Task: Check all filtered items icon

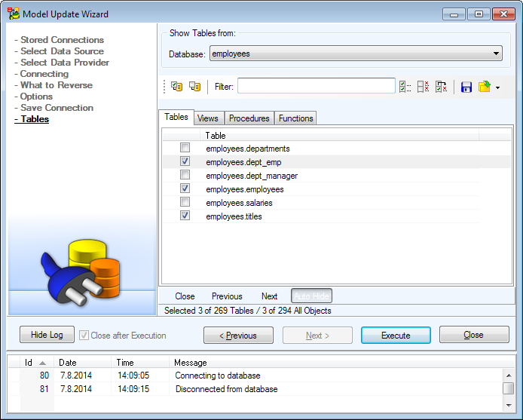Action: tap(405, 87)
